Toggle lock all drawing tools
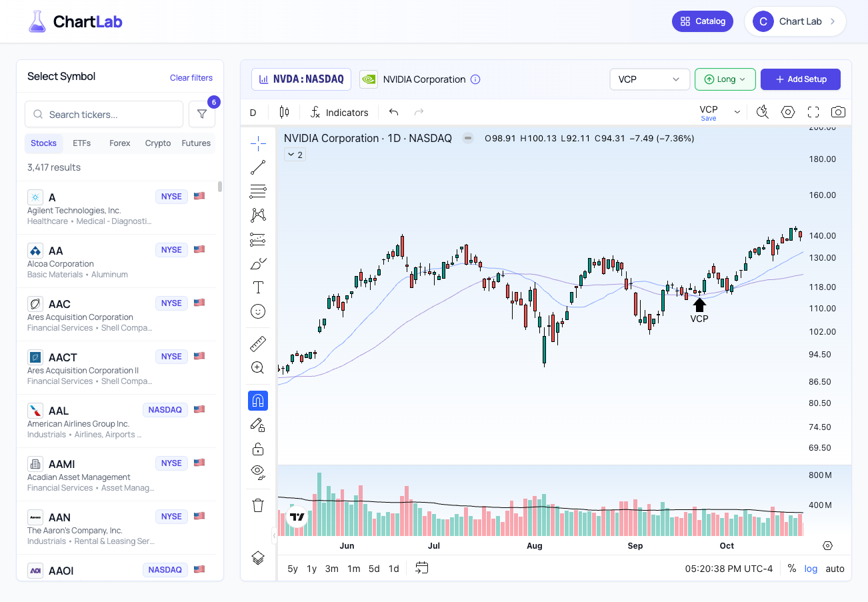The height and width of the screenshot is (602, 868). click(258, 449)
